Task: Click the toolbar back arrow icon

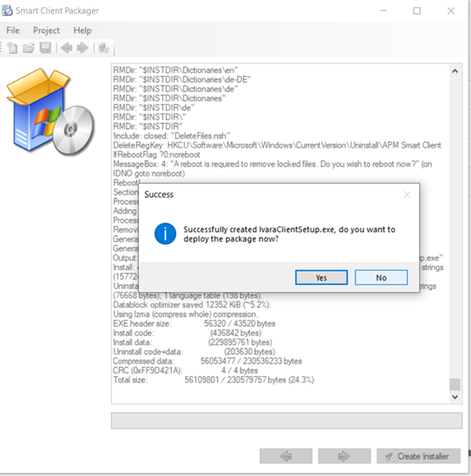Action: click(66, 48)
